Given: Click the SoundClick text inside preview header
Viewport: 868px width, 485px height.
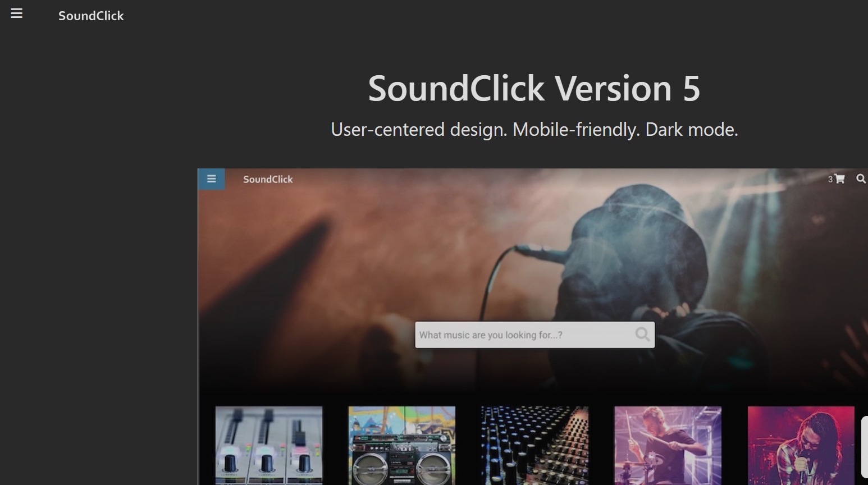Looking at the screenshot, I should pos(268,179).
